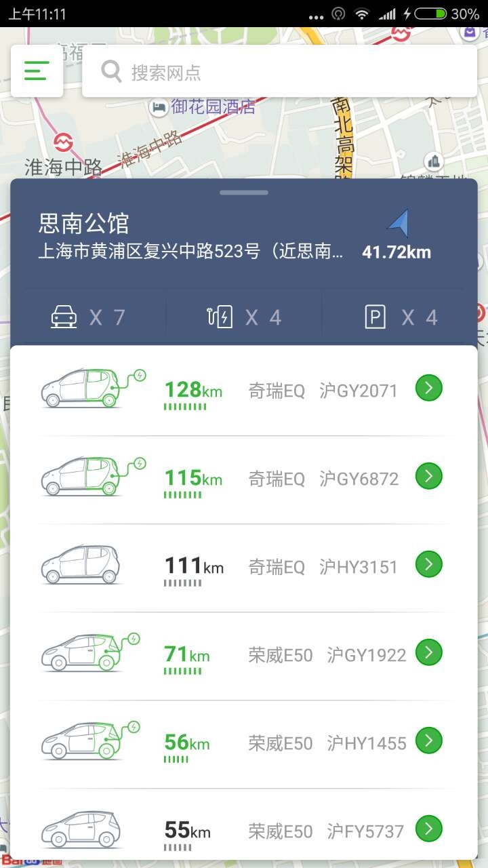Tap the panel drag handle bar
Screen dimensions: 488x868
click(244, 193)
